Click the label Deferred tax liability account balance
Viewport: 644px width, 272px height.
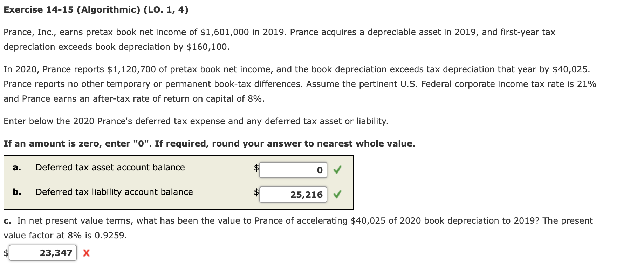tap(114, 192)
